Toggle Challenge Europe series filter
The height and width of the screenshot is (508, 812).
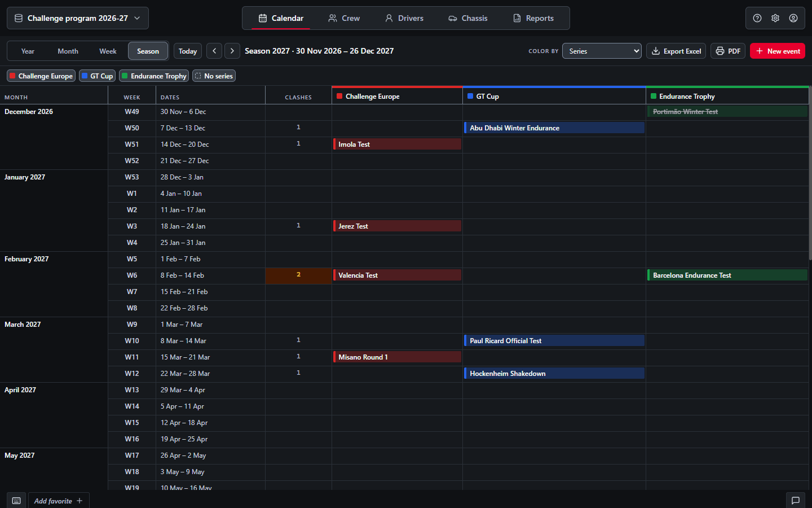click(41, 76)
